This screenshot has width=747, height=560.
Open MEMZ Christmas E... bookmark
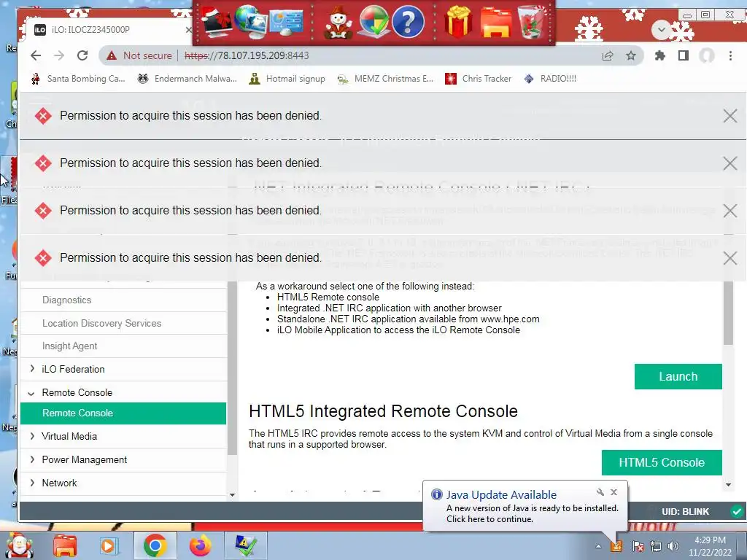pos(385,79)
